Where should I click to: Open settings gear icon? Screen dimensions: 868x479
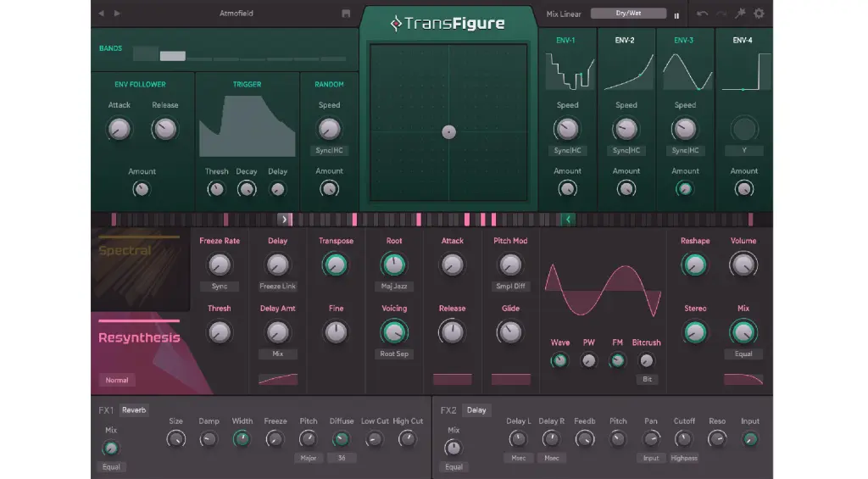759,14
